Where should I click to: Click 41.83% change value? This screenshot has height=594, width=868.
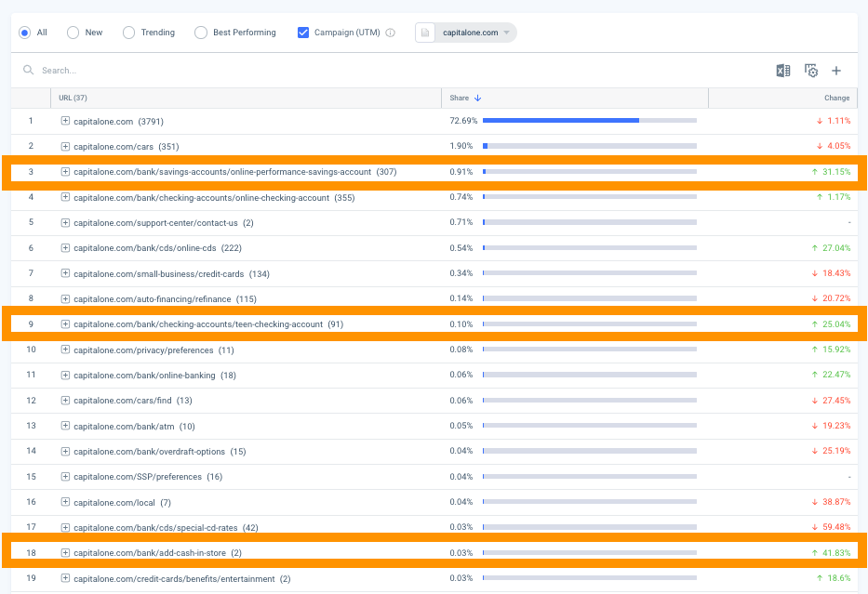click(x=836, y=552)
